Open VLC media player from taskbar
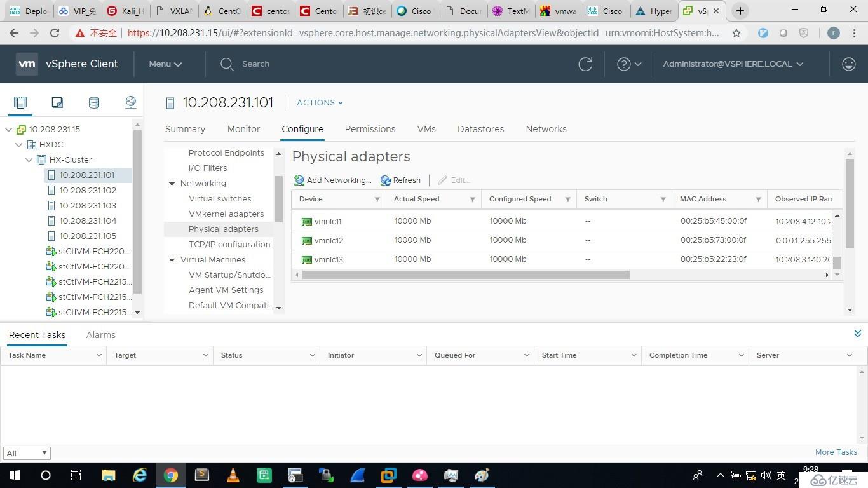 [233, 475]
